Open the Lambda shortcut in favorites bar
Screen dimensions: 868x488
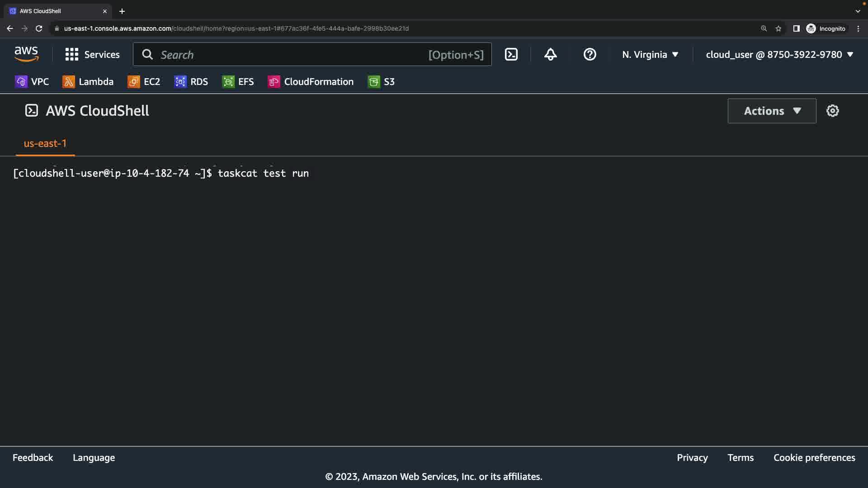point(88,82)
